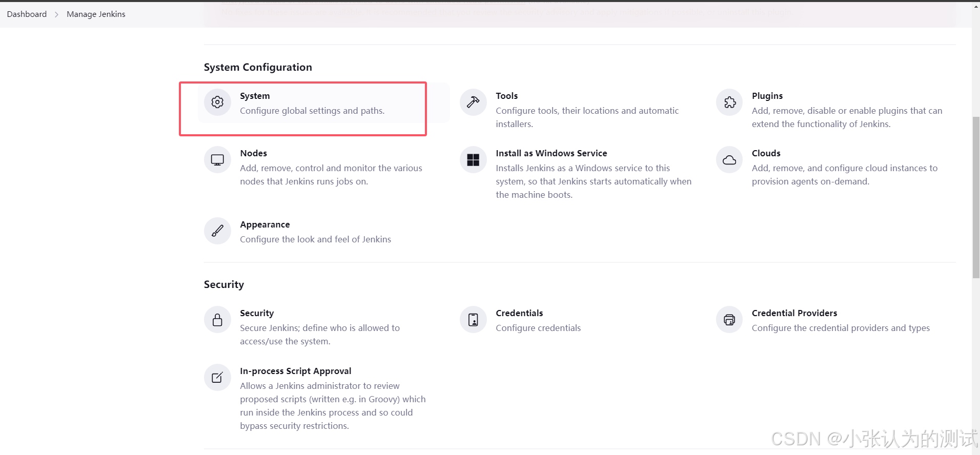Click Clouds description about provisioning agents
Screen dimensions: 980x455
coord(845,175)
